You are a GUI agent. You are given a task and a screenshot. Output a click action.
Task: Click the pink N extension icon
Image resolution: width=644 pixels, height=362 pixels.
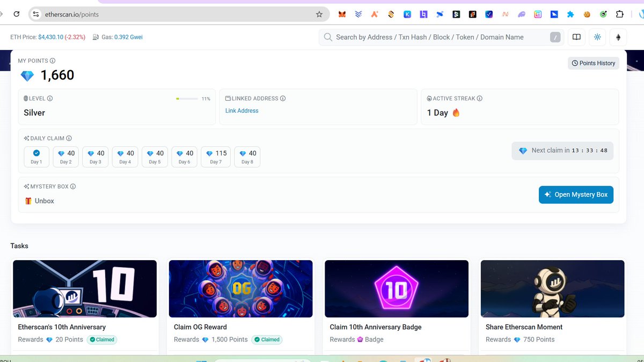(505, 14)
